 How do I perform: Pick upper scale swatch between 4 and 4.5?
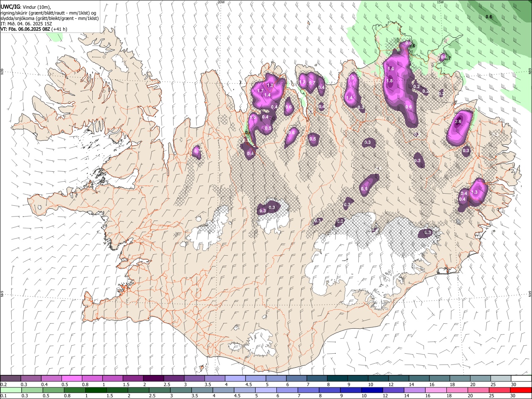pos(235,378)
